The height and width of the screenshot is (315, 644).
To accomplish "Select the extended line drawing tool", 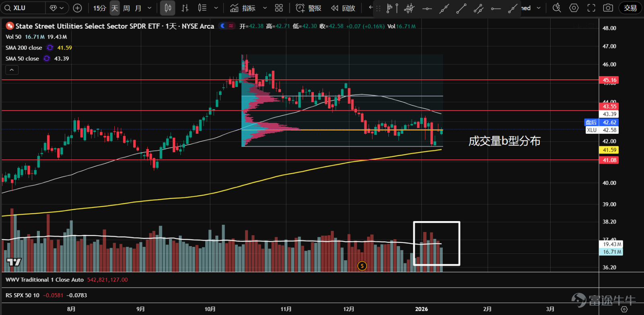I will coord(444,8).
